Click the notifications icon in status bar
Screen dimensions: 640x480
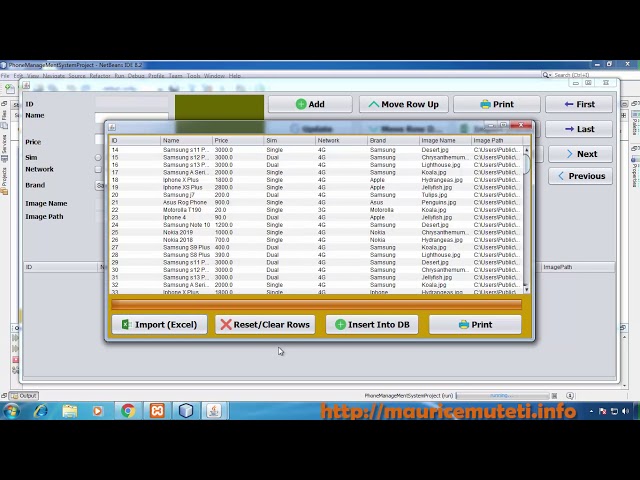(x=570, y=396)
